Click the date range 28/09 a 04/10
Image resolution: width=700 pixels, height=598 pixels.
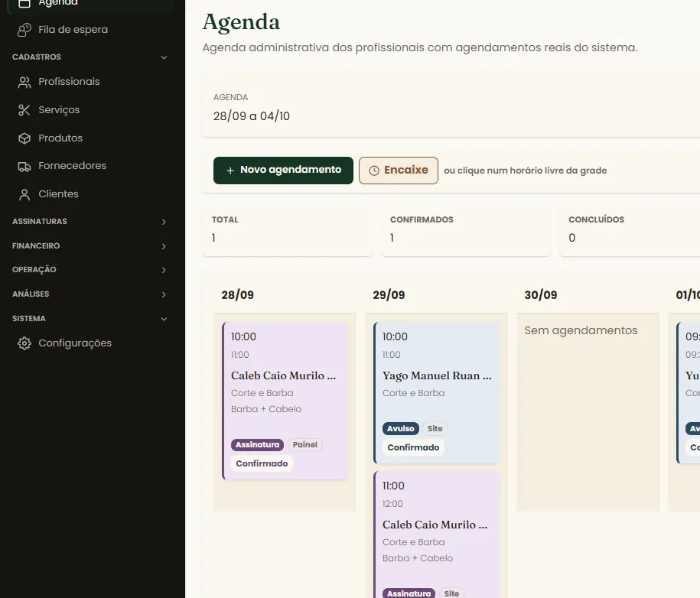252,116
